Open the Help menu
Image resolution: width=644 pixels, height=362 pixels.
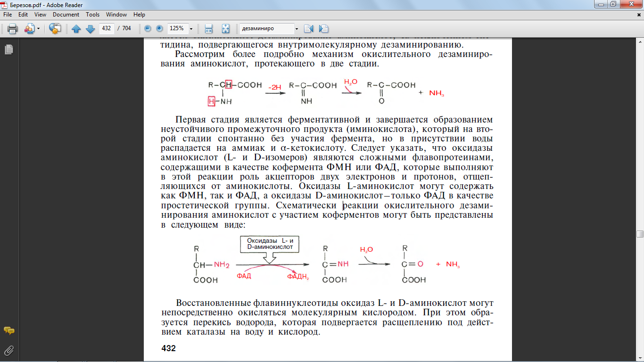[139, 15]
